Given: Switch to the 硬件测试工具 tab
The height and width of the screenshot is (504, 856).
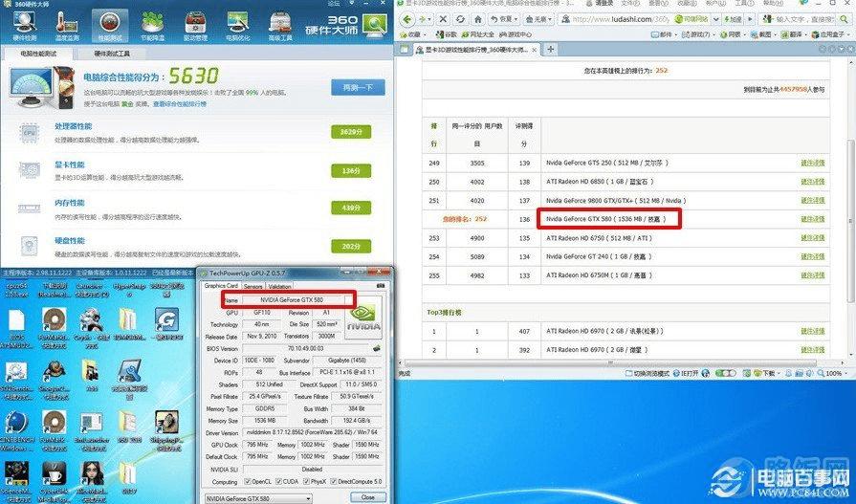Looking at the screenshot, I should click(x=112, y=54).
